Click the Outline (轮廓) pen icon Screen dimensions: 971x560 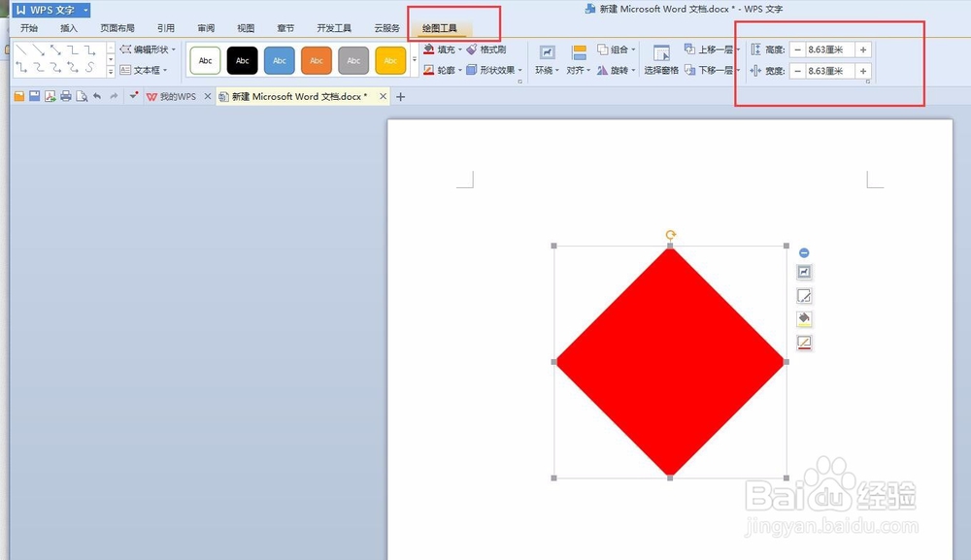click(x=428, y=70)
